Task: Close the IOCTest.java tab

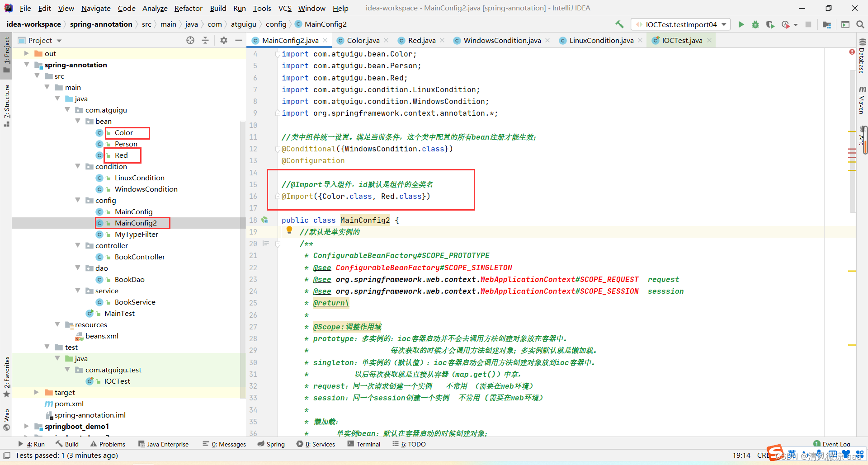Action: tap(709, 40)
